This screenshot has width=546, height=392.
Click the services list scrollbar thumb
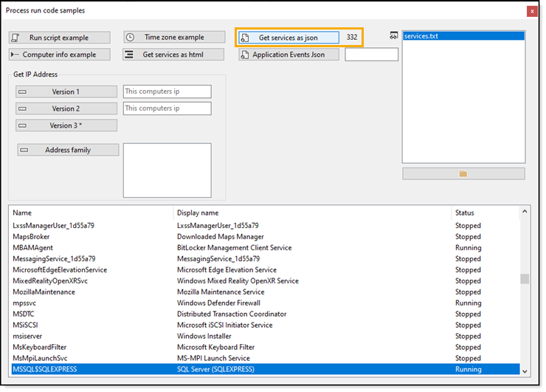click(525, 279)
